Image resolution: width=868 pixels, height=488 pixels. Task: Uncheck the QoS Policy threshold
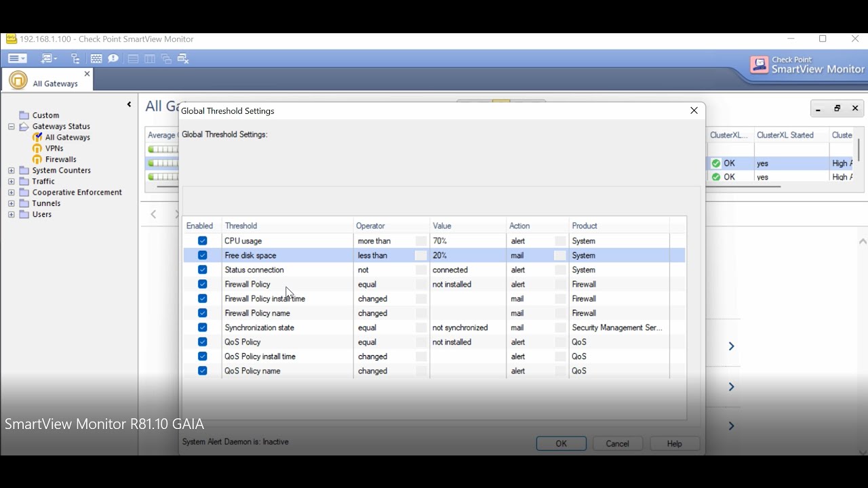202,342
